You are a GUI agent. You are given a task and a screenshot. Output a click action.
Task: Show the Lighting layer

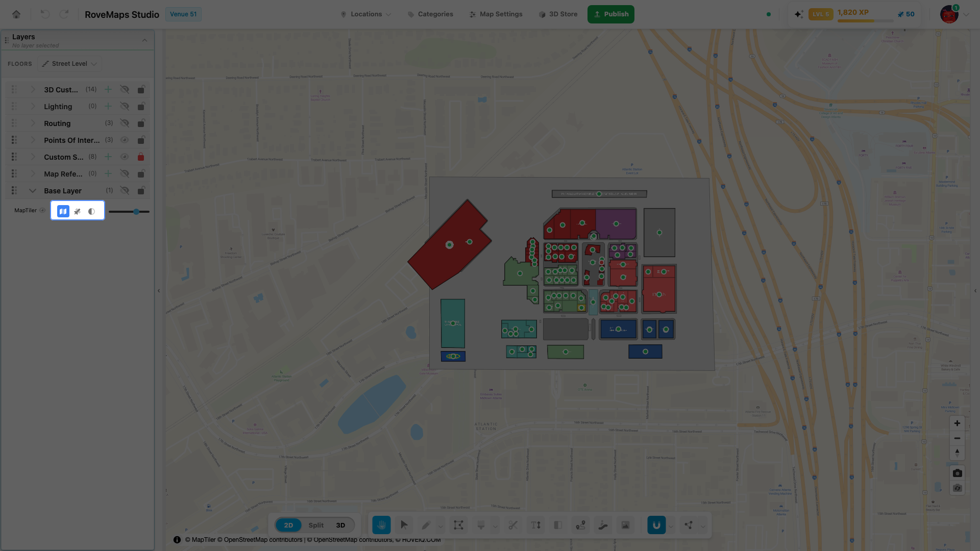(124, 107)
